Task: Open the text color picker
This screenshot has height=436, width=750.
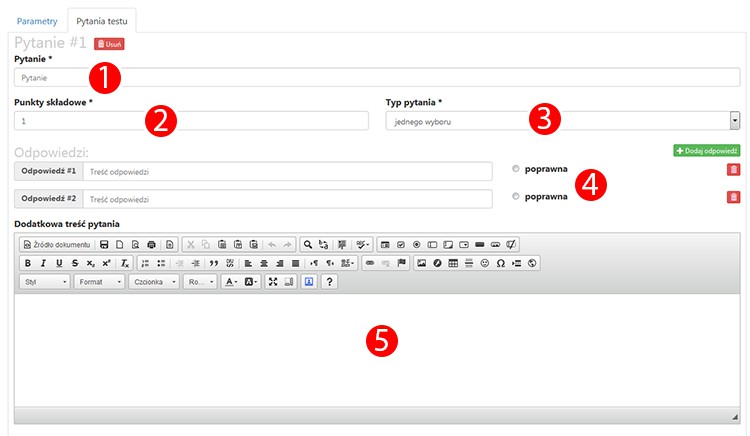Action: (230, 282)
